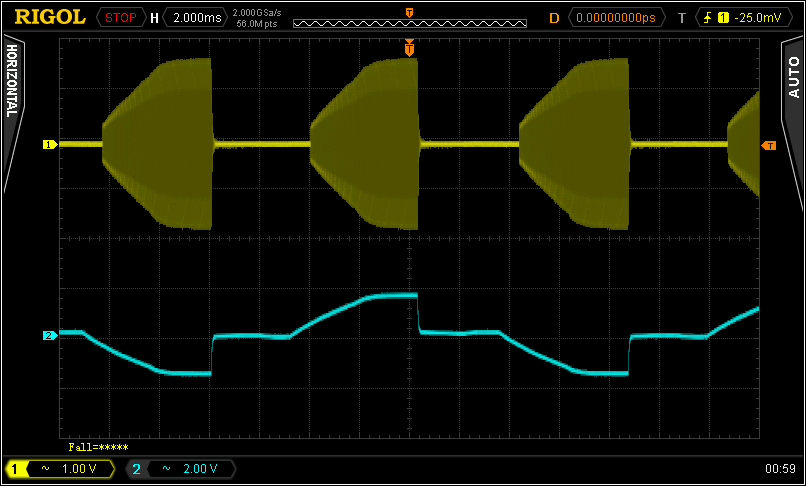Click the channel 1 1.00 V scale
The image size is (806, 486).
(79, 469)
